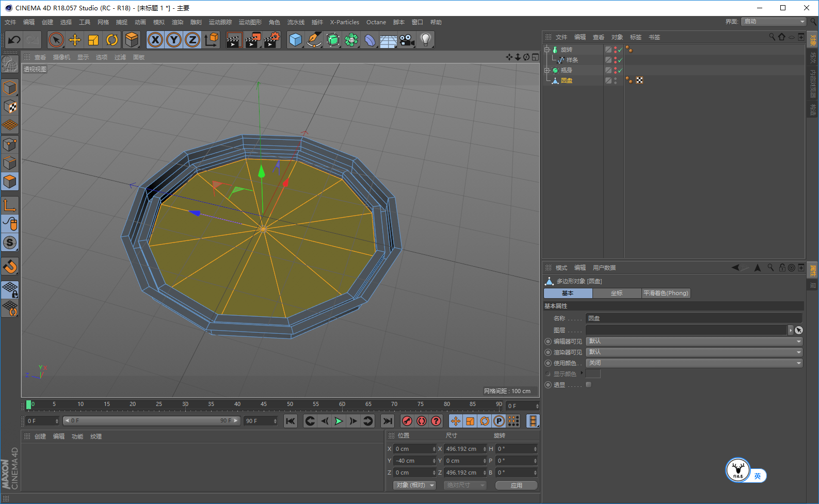This screenshot has width=819, height=504.
Task: Click frame 45 on the timeline ruler
Action: tap(264, 405)
